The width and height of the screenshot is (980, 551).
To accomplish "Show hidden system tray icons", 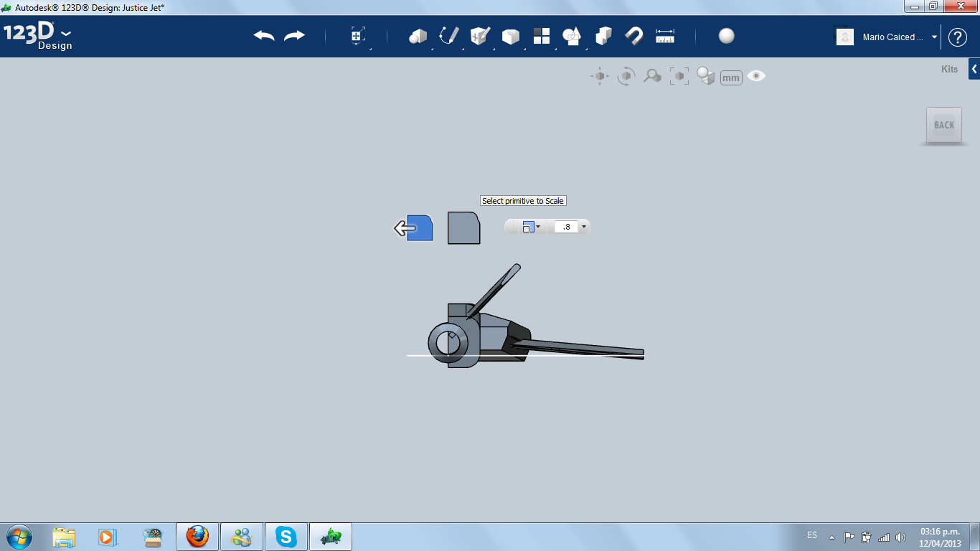I will click(831, 537).
